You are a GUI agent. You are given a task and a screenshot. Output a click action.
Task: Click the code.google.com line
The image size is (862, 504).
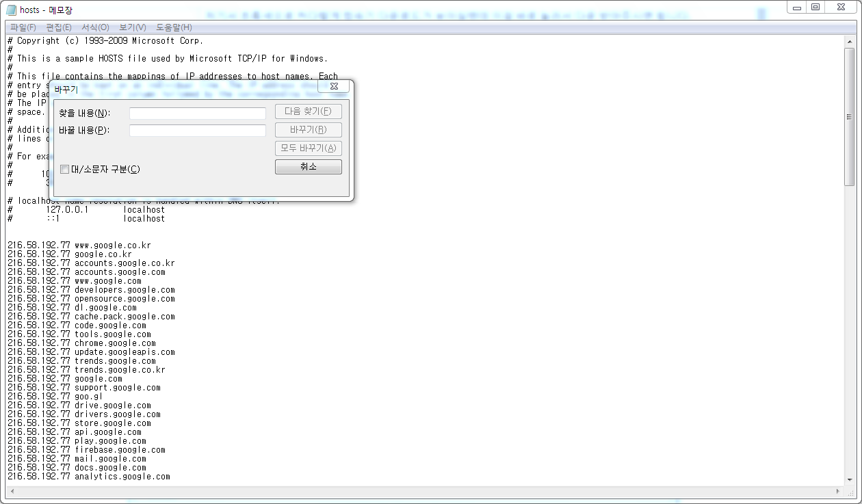(x=77, y=325)
